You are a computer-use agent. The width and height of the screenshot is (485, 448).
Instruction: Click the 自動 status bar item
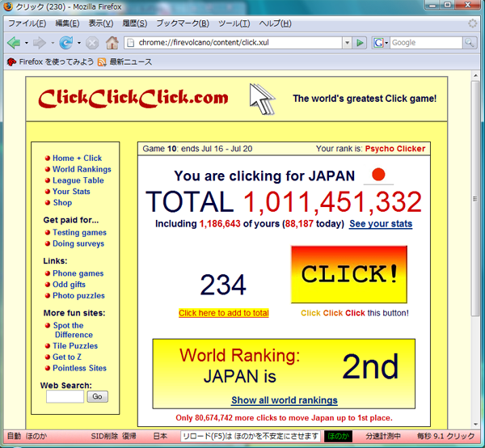15,436
